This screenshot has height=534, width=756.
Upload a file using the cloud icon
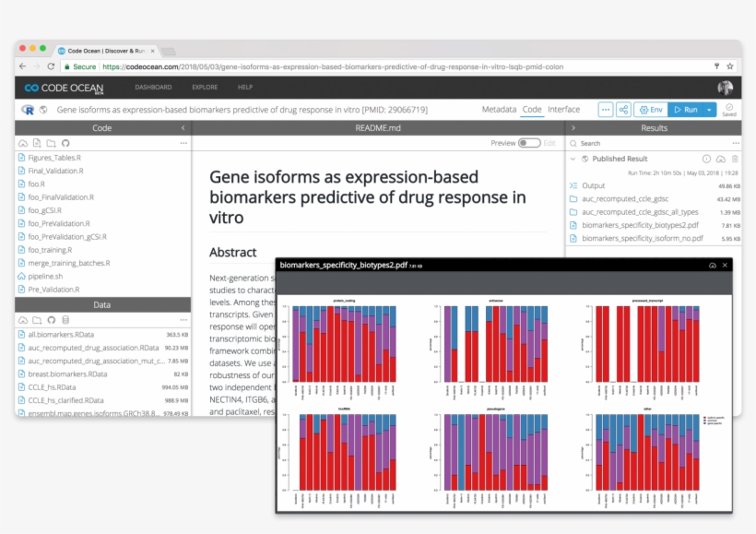pos(21,141)
